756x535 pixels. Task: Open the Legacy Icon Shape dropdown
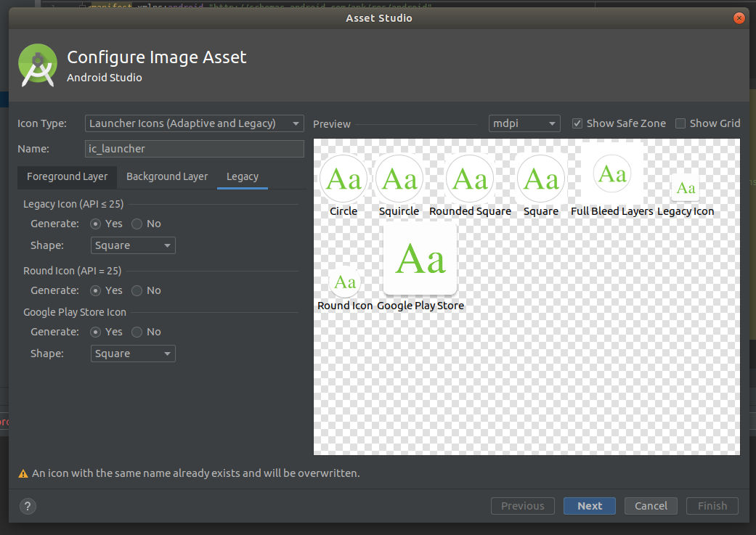(x=133, y=245)
